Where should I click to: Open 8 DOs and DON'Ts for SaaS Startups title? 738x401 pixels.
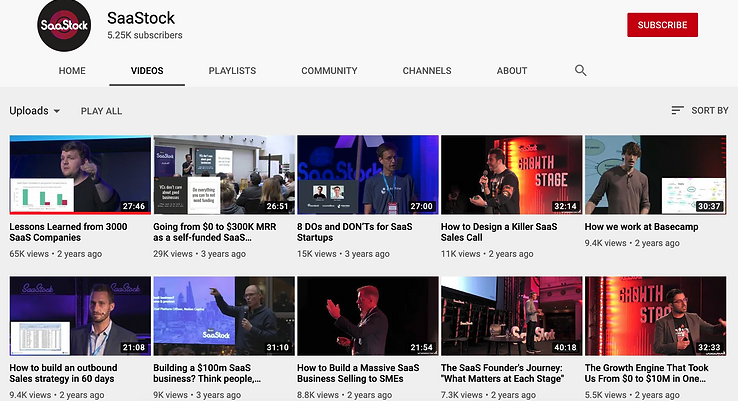[x=354, y=232]
